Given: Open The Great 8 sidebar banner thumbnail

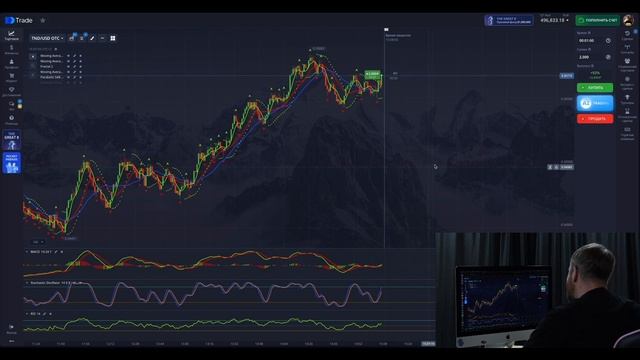Looking at the screenshot, I should tap(11, 140).
